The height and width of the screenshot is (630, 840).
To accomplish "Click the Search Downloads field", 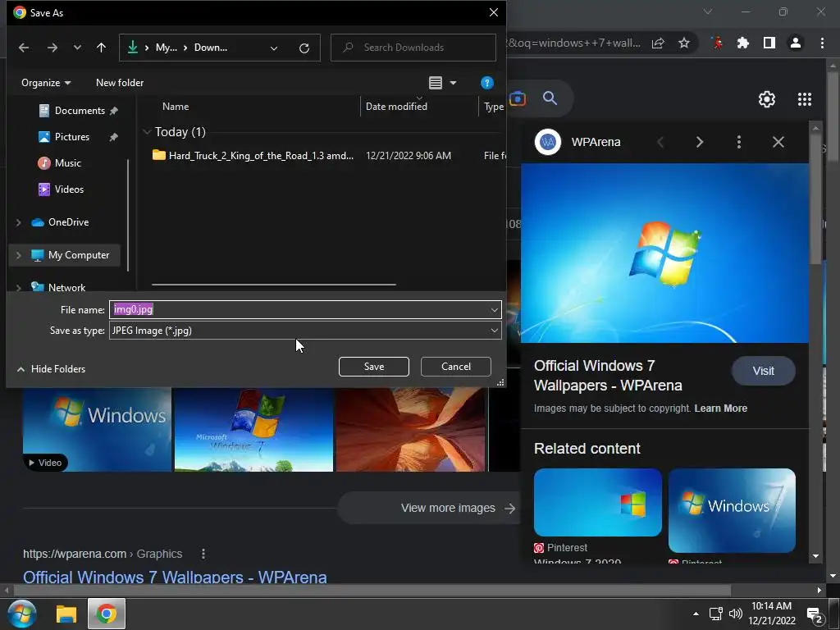I will 413,48.
